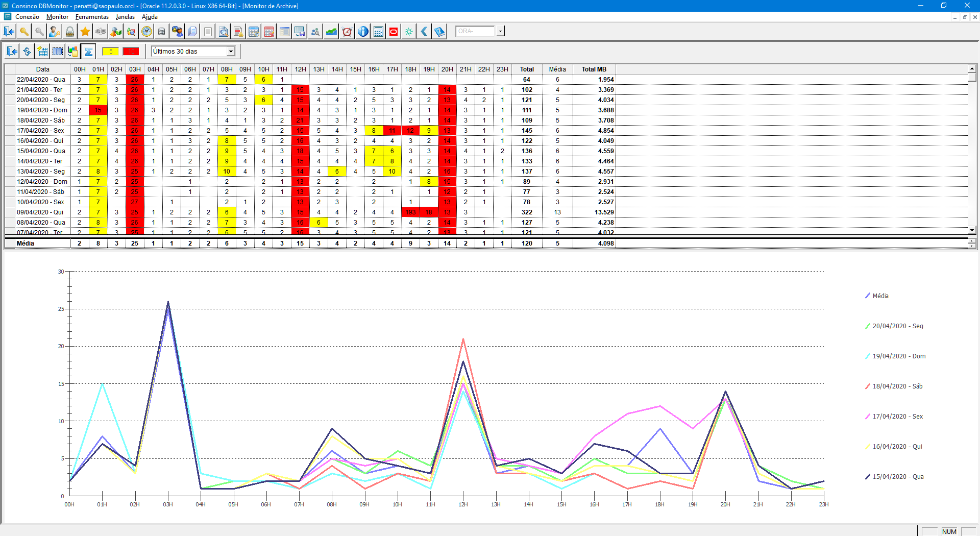Click the Média legend entry in chart

pyautogui.click(x=877, y=296)
